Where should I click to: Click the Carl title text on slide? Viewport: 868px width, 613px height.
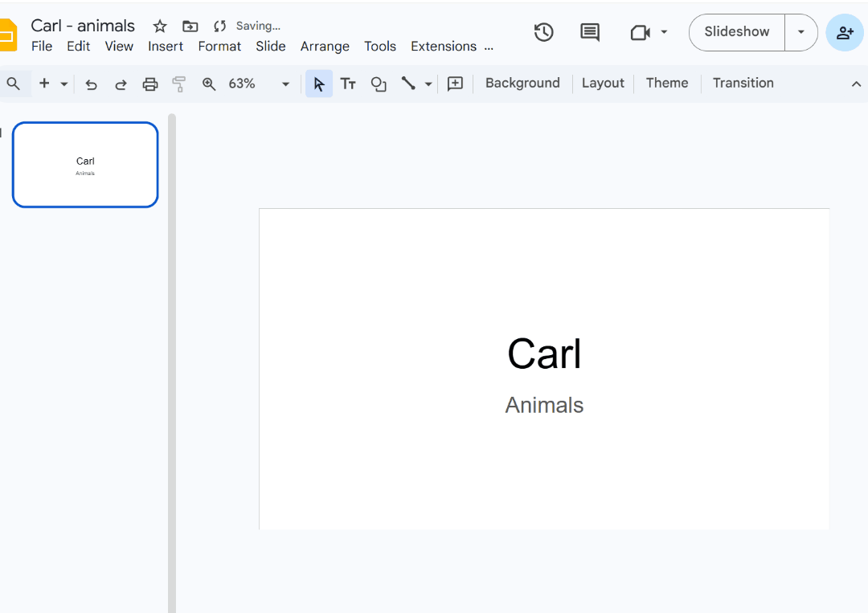pos(544,354)
